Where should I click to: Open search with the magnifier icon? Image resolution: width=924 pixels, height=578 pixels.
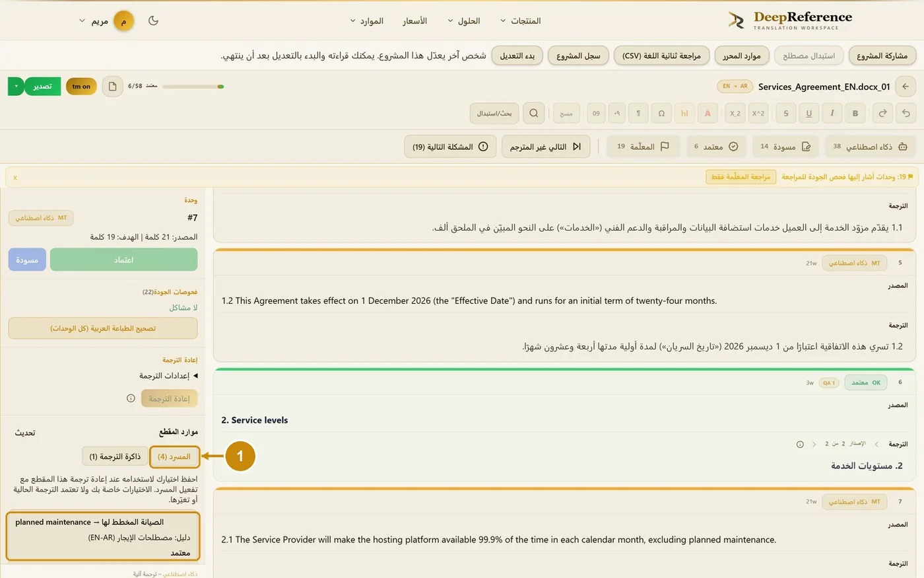534,113
